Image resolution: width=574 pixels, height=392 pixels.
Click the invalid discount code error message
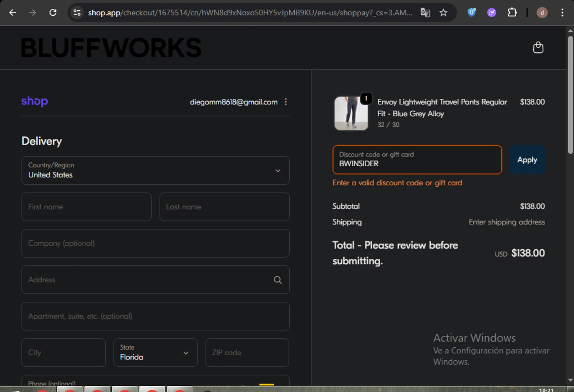(x=397, y=183)
